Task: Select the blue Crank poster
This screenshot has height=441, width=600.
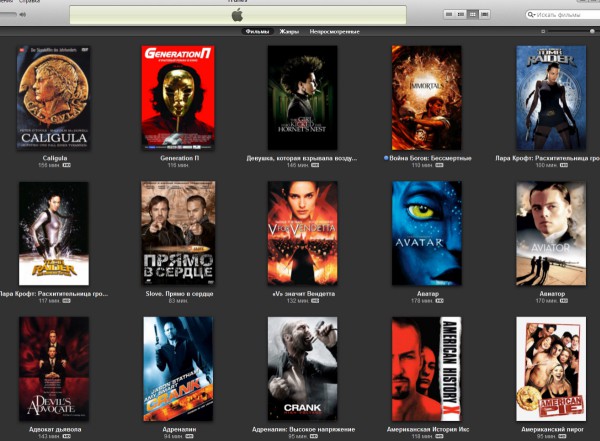Action: tap(178, 369)
